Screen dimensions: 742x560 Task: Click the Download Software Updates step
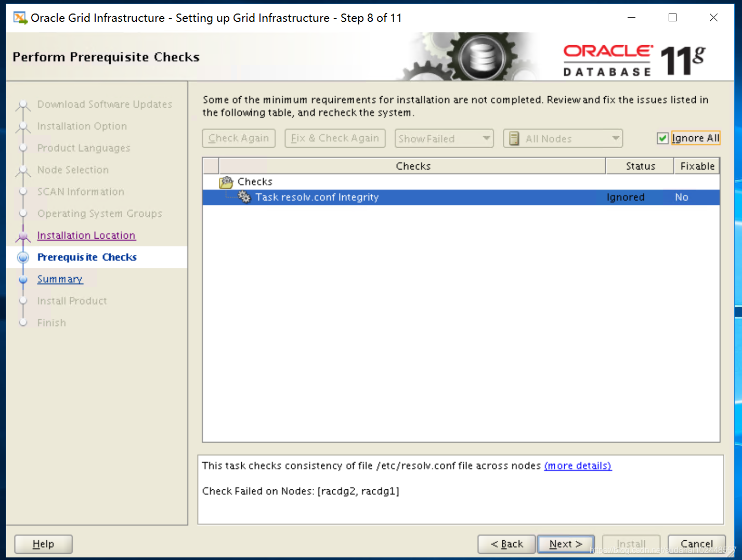pos(105,105)
